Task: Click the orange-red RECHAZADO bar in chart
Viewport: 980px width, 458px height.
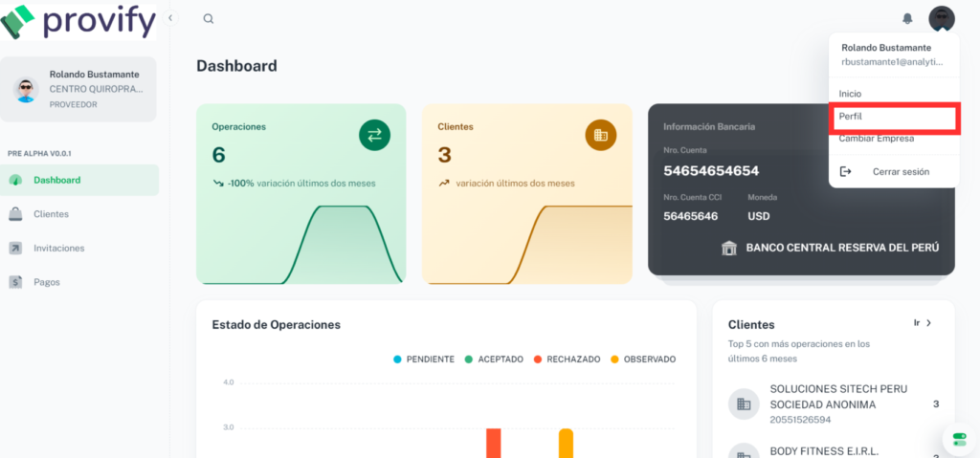Action: [494, 443]
